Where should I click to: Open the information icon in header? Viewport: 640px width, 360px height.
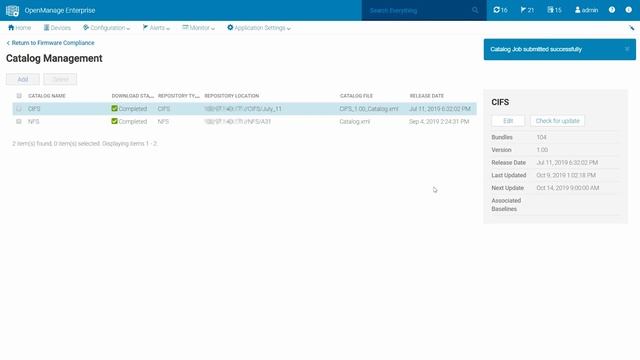pyautogui.click(x=629, y=10)
